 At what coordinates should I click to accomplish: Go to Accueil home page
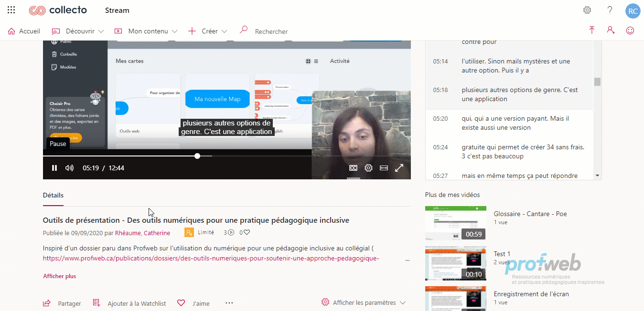24,31
